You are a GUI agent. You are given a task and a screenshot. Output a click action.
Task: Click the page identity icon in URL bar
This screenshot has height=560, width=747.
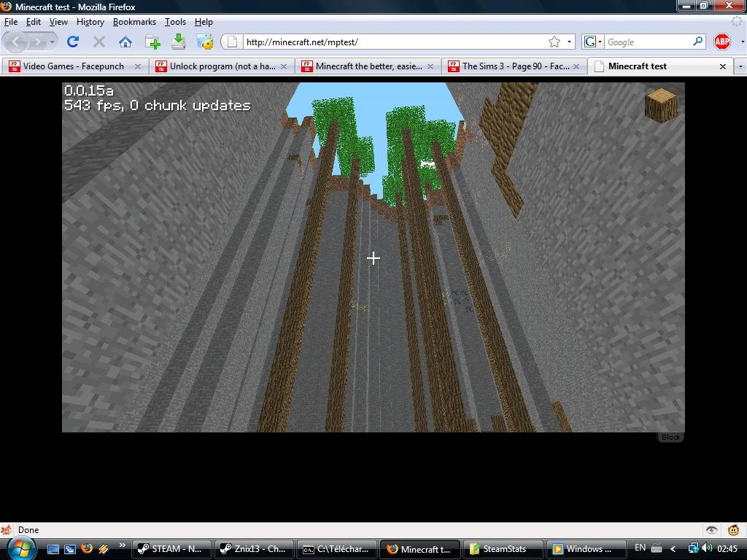[232, 42]
